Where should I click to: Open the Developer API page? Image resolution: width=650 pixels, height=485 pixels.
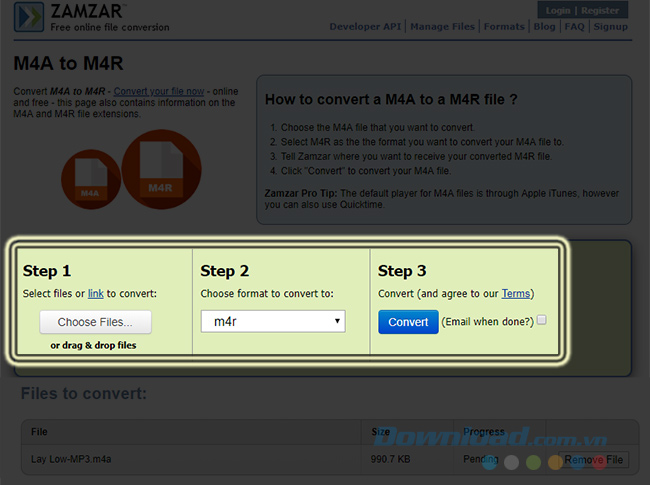pyautogui.click(x=365, y=27)
